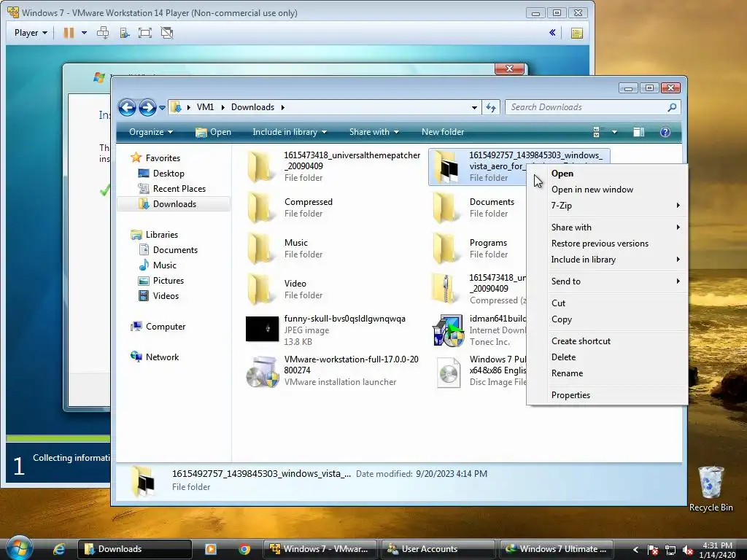Choose Restore previous versions
747x560 pixels.
point(608,244)
